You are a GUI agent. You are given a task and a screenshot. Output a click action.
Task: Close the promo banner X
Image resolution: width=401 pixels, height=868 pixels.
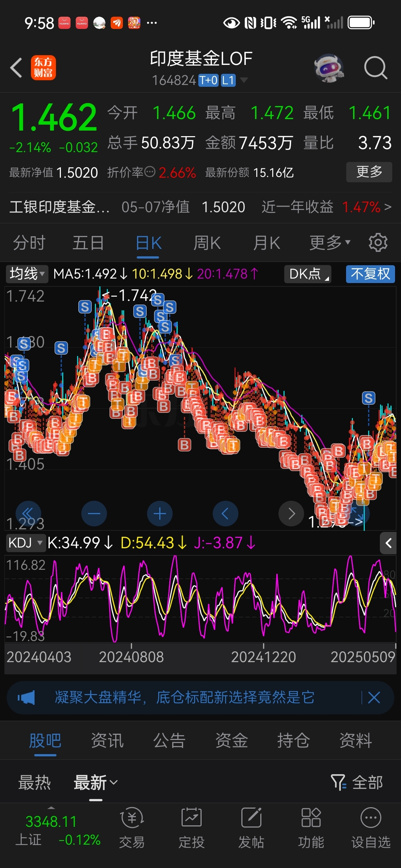(374, 698)
